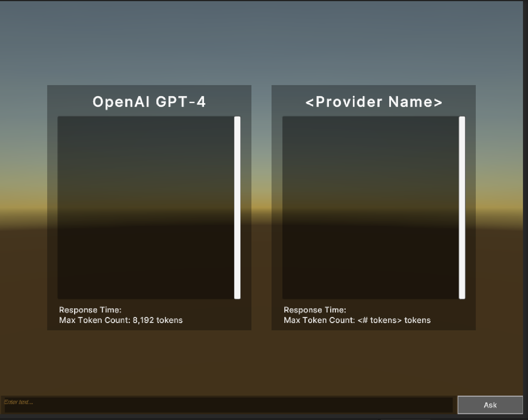Click the OpenAI GPT-4 panel scrollbar
528x420 pixels.
pos(238,208)
